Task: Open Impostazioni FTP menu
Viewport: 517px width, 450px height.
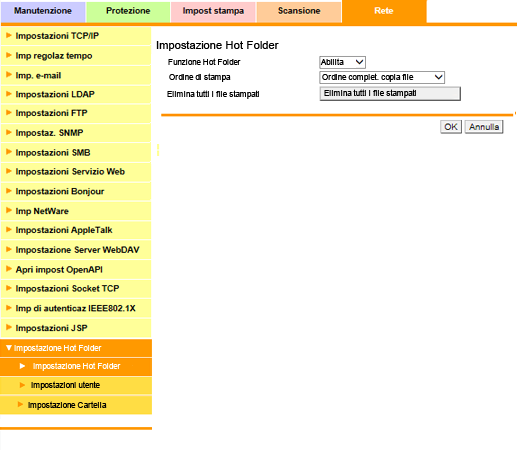Action: coord(76,113)
